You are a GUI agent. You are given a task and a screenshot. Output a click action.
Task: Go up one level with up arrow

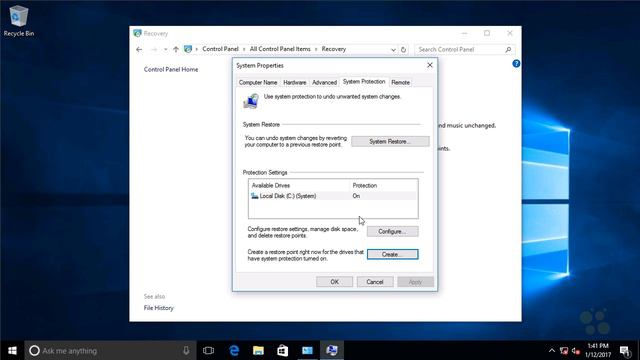176,49
